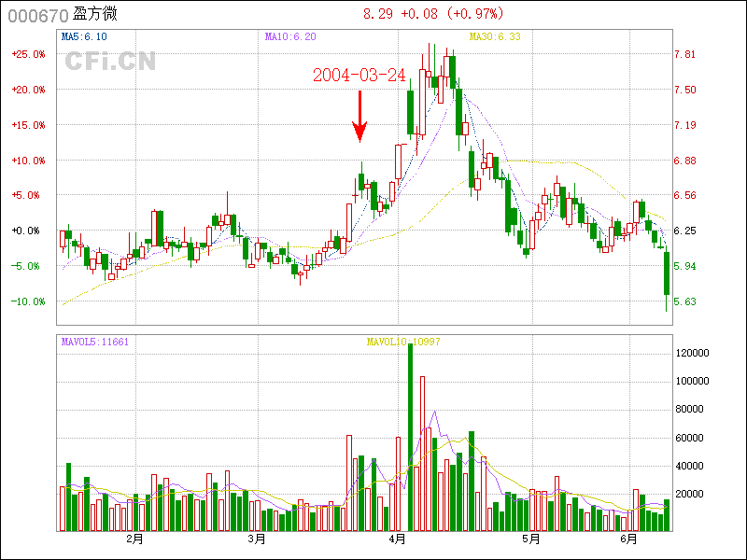Select the 6月 month label

point(628,539)
